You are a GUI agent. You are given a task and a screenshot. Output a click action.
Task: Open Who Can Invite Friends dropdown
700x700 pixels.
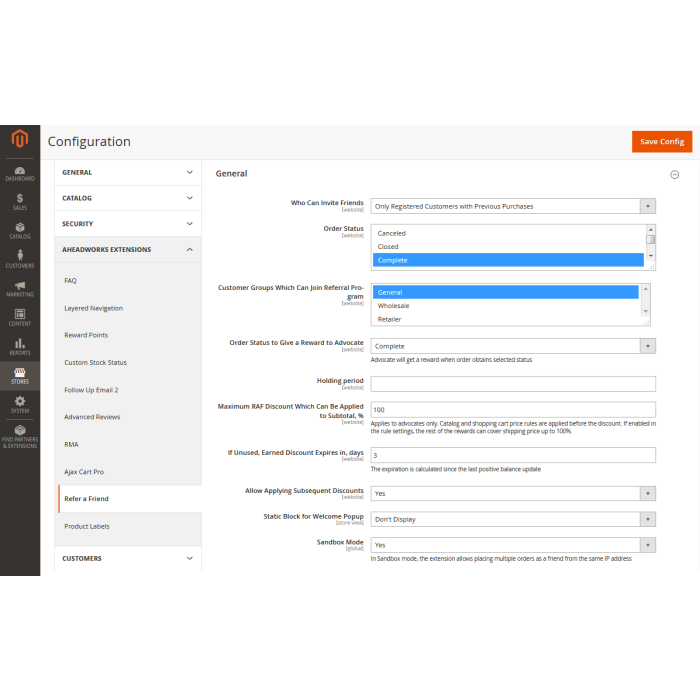click(513, 206)
